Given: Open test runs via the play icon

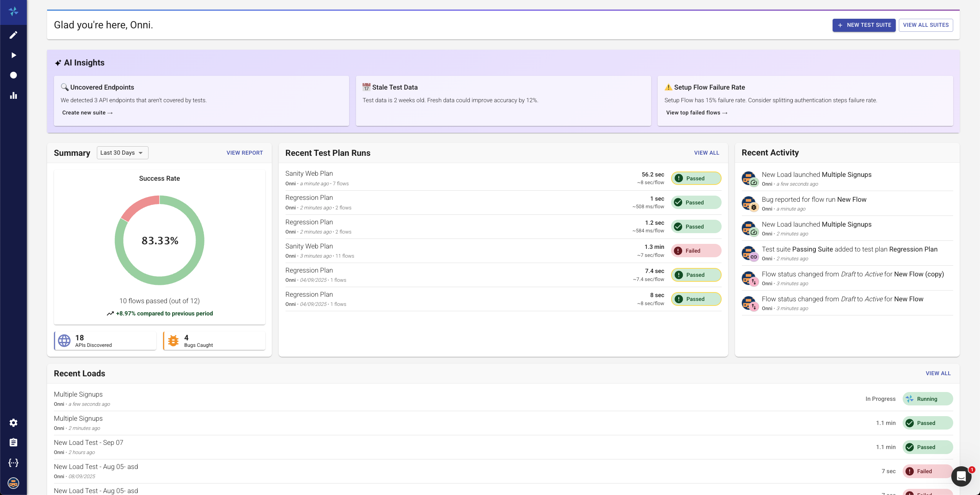Looking at the screenshot, I should pos(13,55).
